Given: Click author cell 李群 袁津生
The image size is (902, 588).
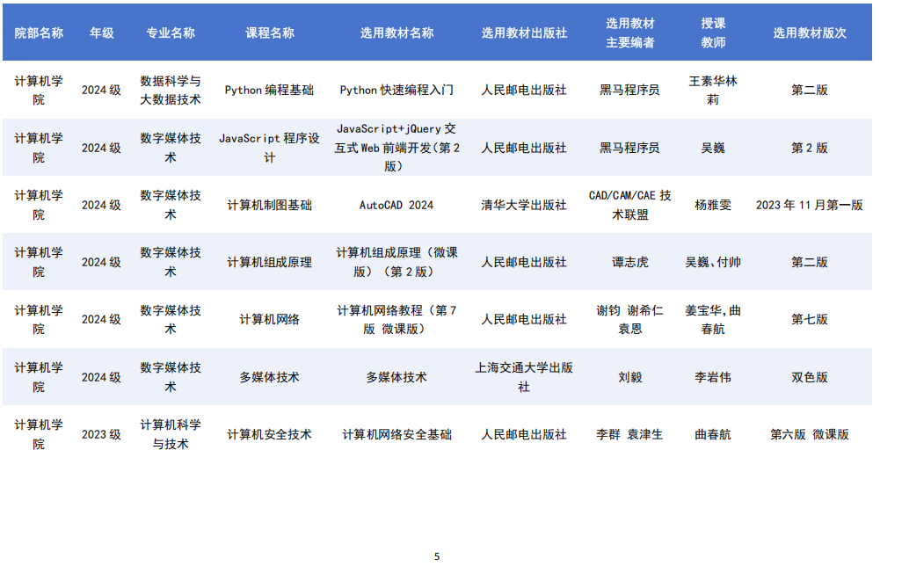Looking at the screenshot, I should pyautogui.click(x=629, y=434).
